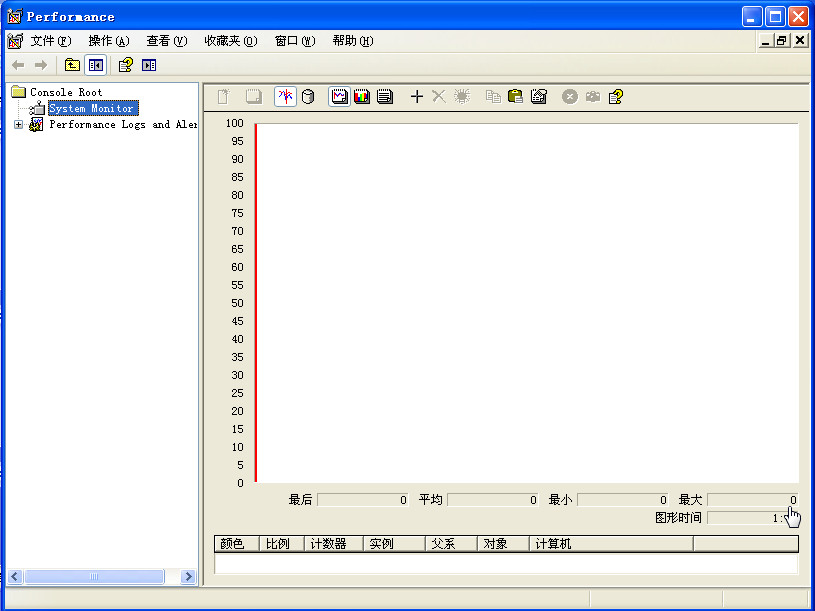Screen dimensions: 815x611
Task: Click the Performance icon in the title bar
Action: (x=15, y=17)
